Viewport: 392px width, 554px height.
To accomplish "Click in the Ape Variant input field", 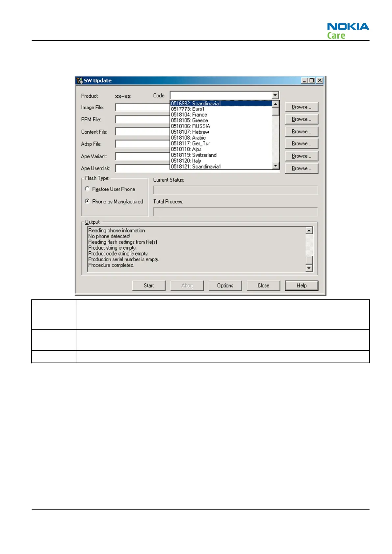I will click(x=142, y=156).
